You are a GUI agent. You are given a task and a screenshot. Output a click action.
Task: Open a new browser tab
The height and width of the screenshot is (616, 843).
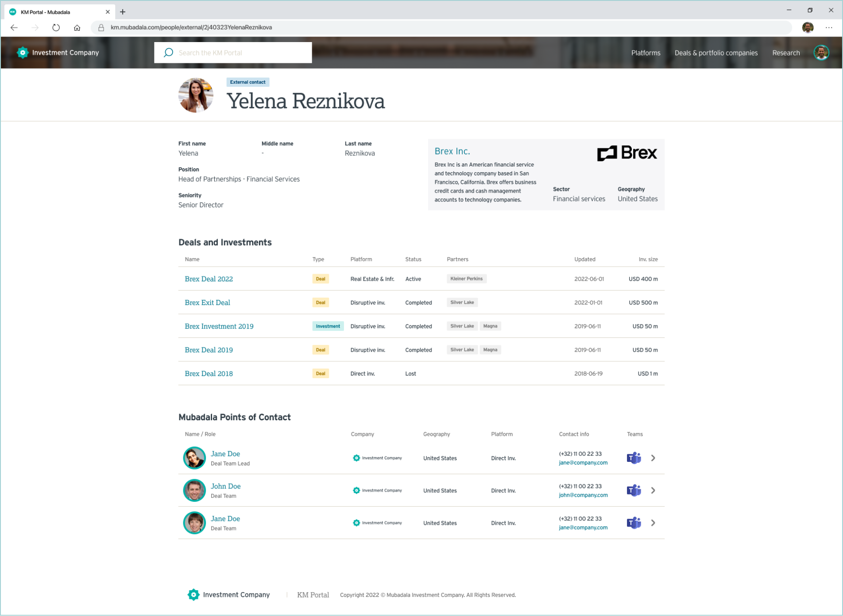click(x=123, y=12)
